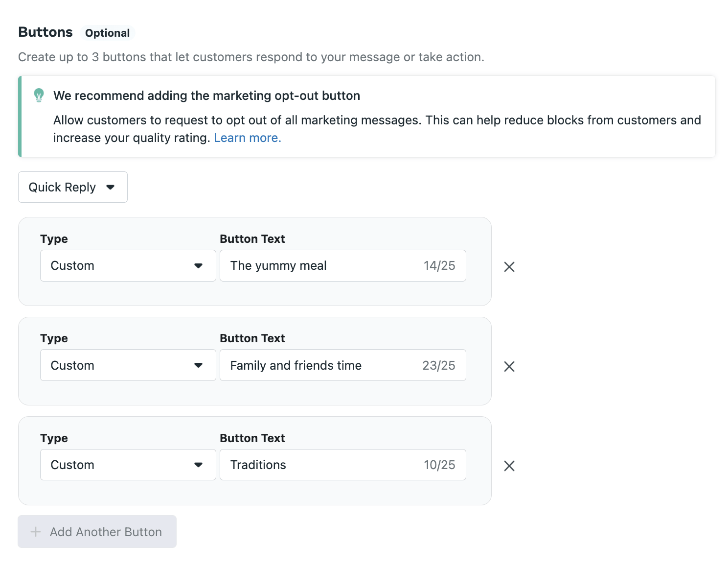Select the "Traditions" button text field
728x568 pixels.
pos(318,465)
